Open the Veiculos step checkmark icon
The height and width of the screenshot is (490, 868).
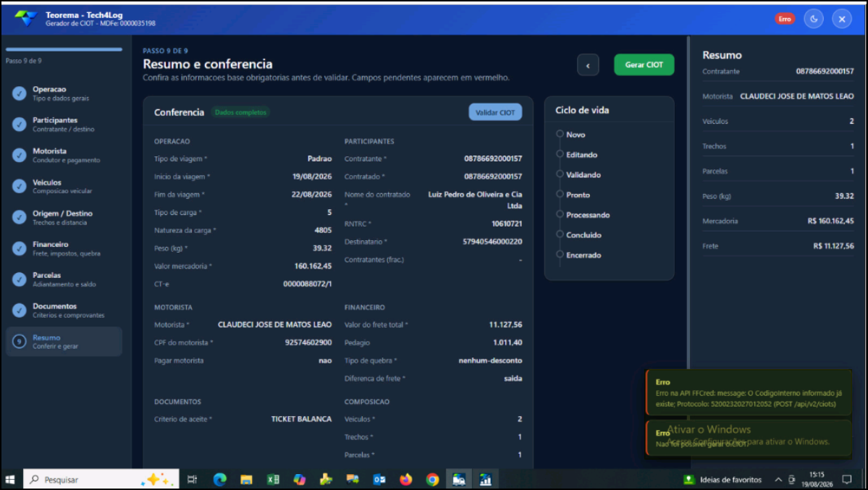(x=20, y=187)
